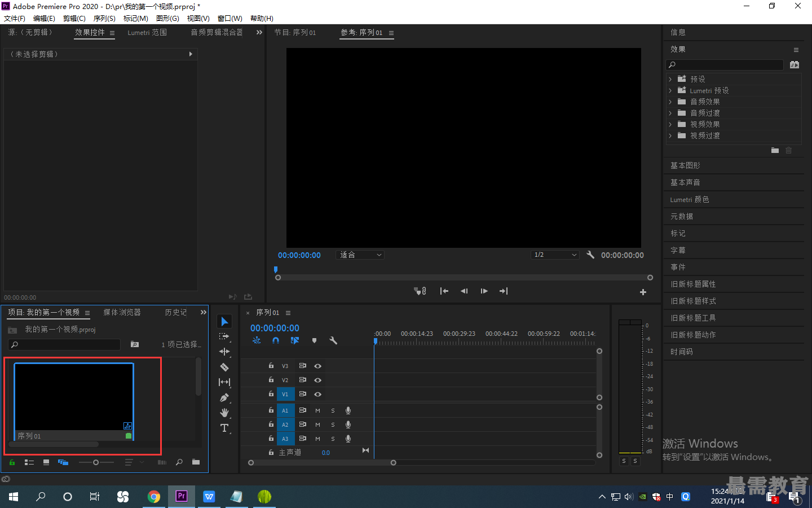Select the Hand tool

[x=224, y=413]
